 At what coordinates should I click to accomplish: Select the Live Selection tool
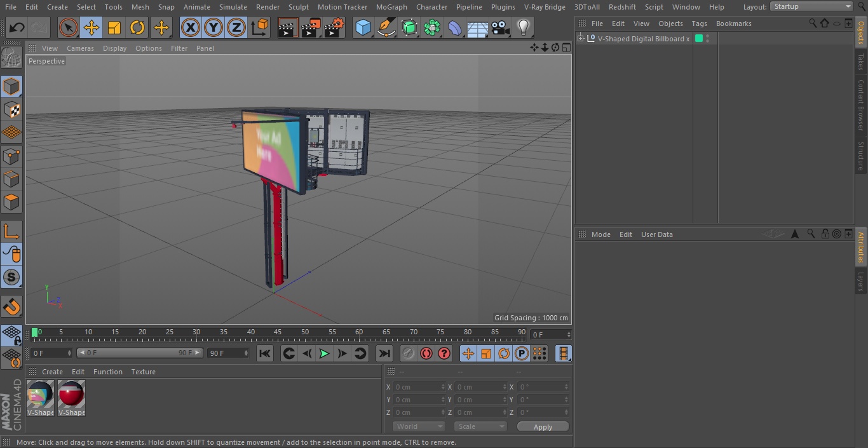point(69,27)
